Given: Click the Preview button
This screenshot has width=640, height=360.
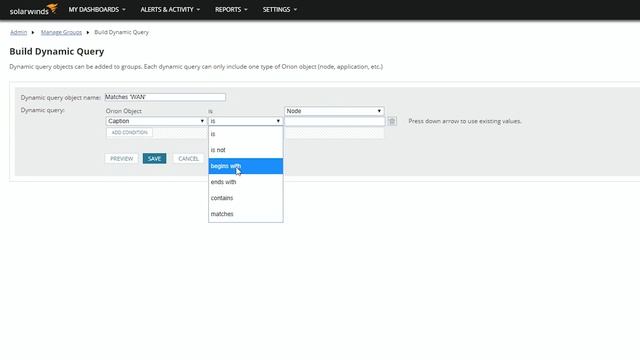Looking at the screenshot, I should pyautogui.click(x=121, y=158).
